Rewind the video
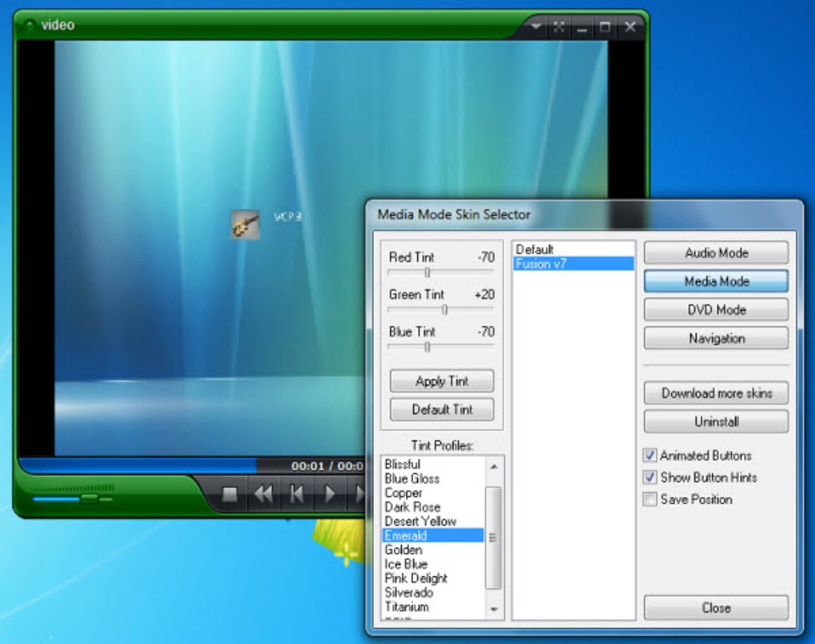The width and height of the screenshot is (815, 644). coord(264,494)
